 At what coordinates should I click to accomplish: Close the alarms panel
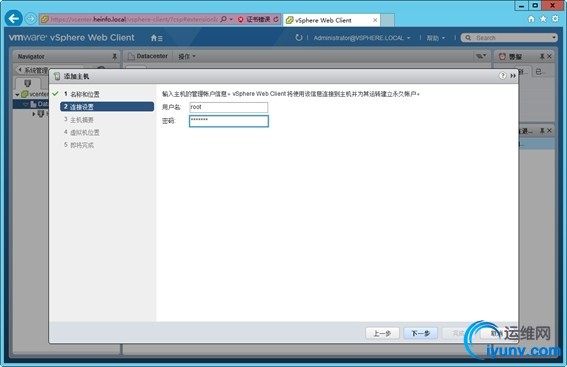[549, 56]
